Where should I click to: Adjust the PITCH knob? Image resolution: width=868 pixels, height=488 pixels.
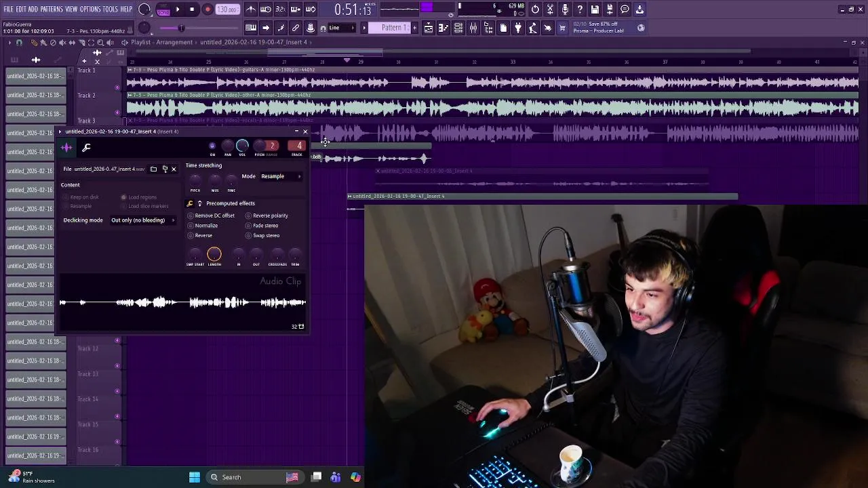[x=259, y=146]
